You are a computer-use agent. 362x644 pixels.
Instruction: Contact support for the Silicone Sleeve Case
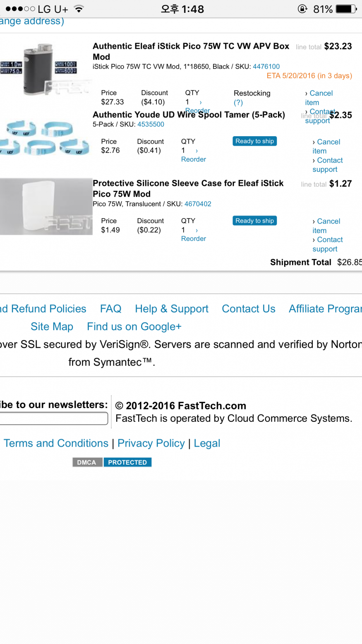pos(327,244)
